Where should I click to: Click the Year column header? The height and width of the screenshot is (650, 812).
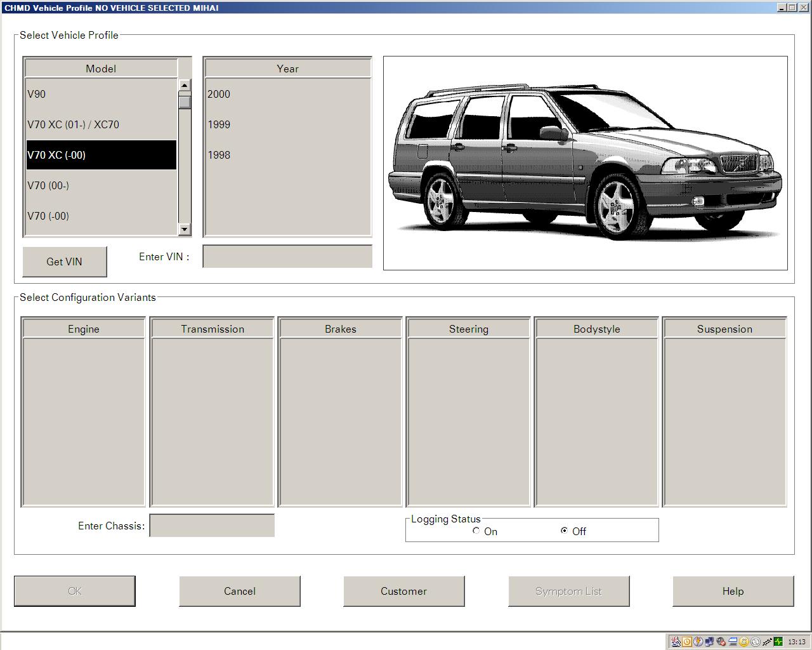[x=287, y=69]
